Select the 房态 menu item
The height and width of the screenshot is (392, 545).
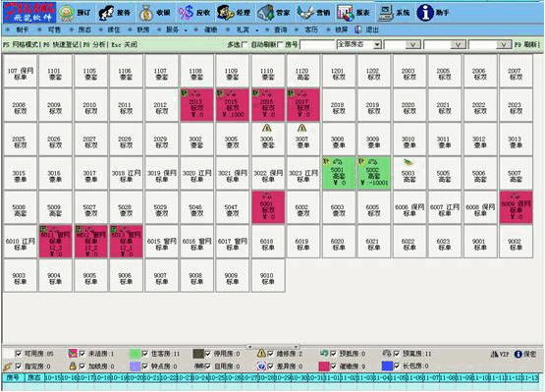(84, 29)
